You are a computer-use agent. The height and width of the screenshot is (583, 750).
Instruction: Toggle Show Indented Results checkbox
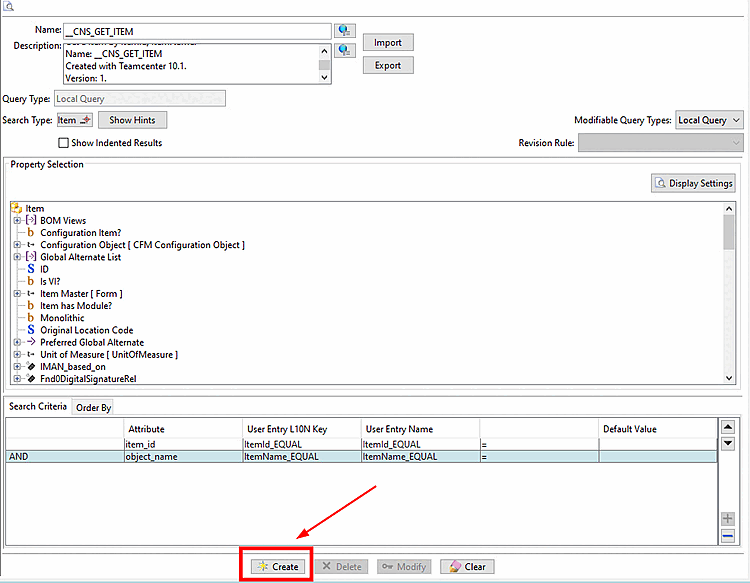[x=63, y=143]
